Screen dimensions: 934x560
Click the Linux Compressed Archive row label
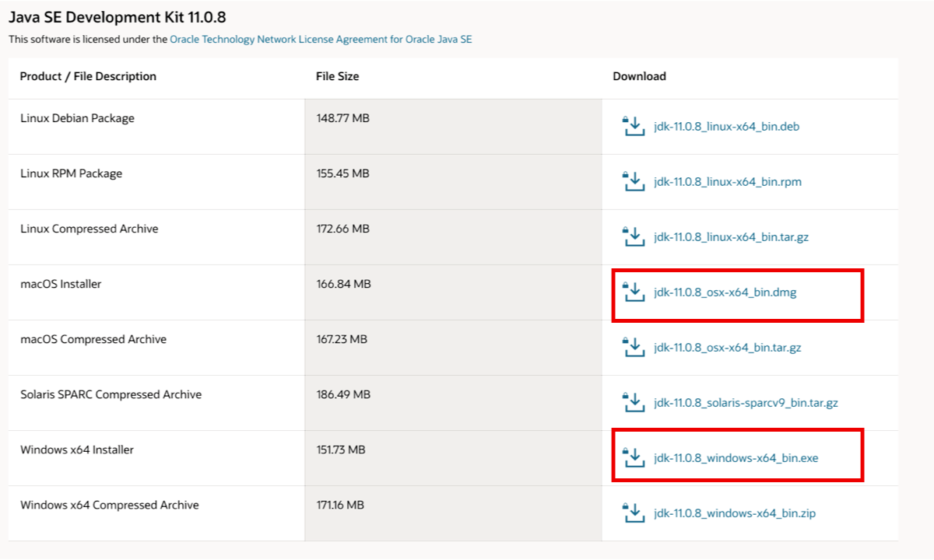[89, 229]
